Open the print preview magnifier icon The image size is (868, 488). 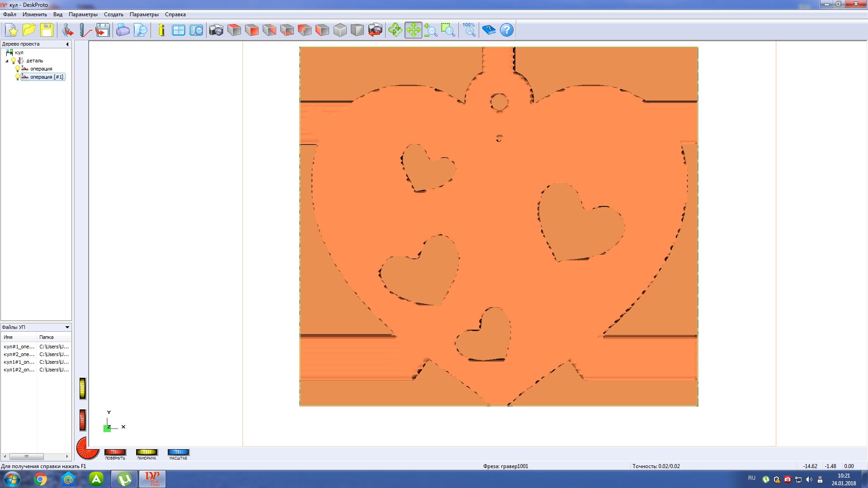point(141,30)
